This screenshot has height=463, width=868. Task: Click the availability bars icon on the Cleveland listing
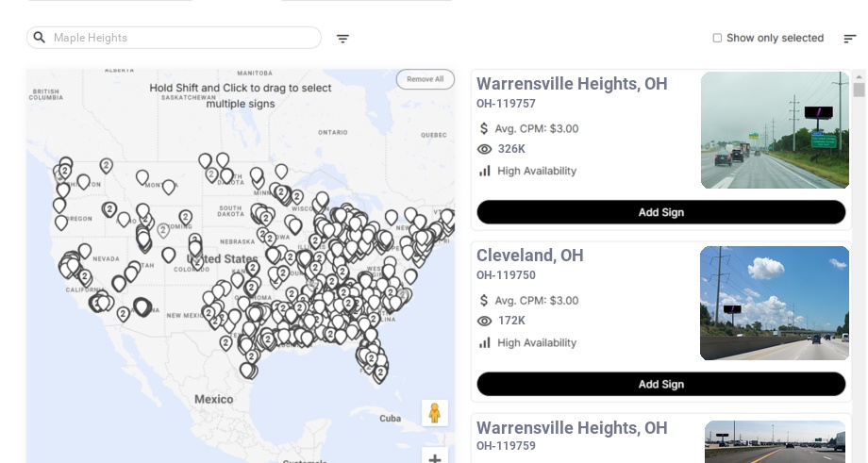coord(485,342)
